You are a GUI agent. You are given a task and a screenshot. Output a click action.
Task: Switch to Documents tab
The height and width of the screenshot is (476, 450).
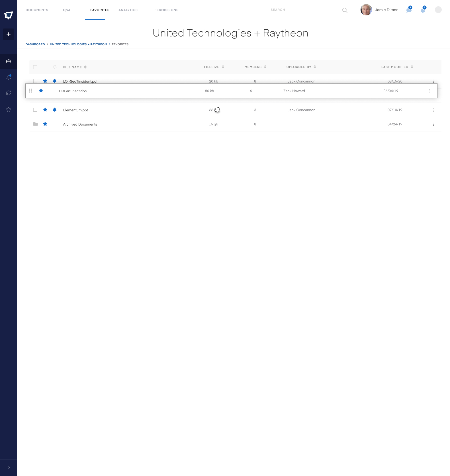click(x=37, y=10)
